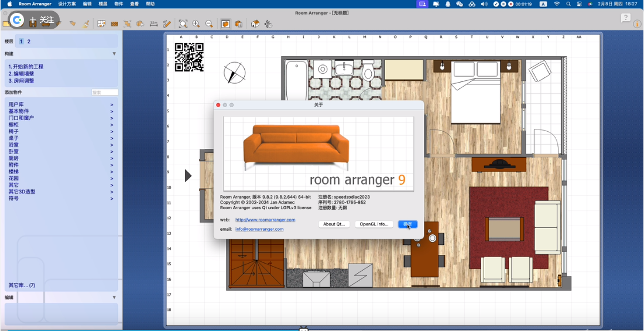Click the orange info icon at top right
The width and height of the screenshot is (644, 331).
[x=637, y=24]
